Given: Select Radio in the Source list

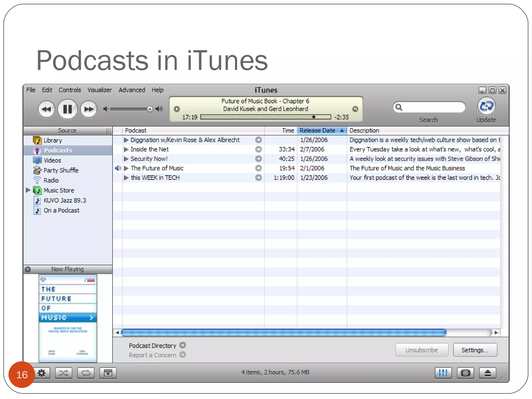Looking at the screenshot, I should point(68,180).
